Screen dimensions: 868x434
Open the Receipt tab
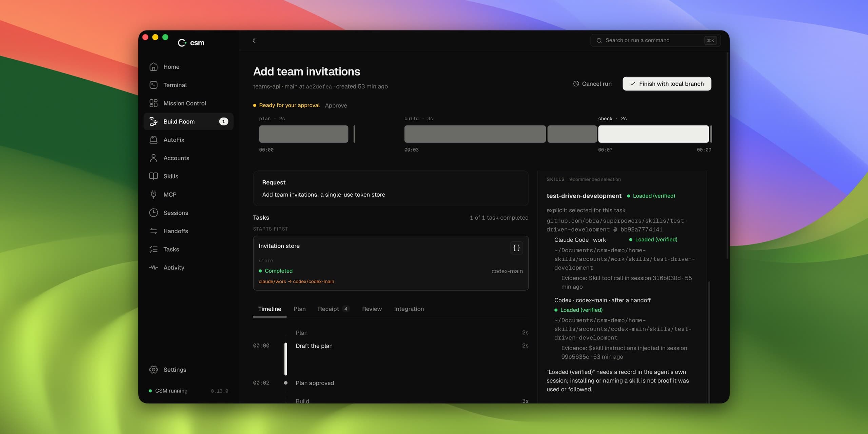(333, 309)
